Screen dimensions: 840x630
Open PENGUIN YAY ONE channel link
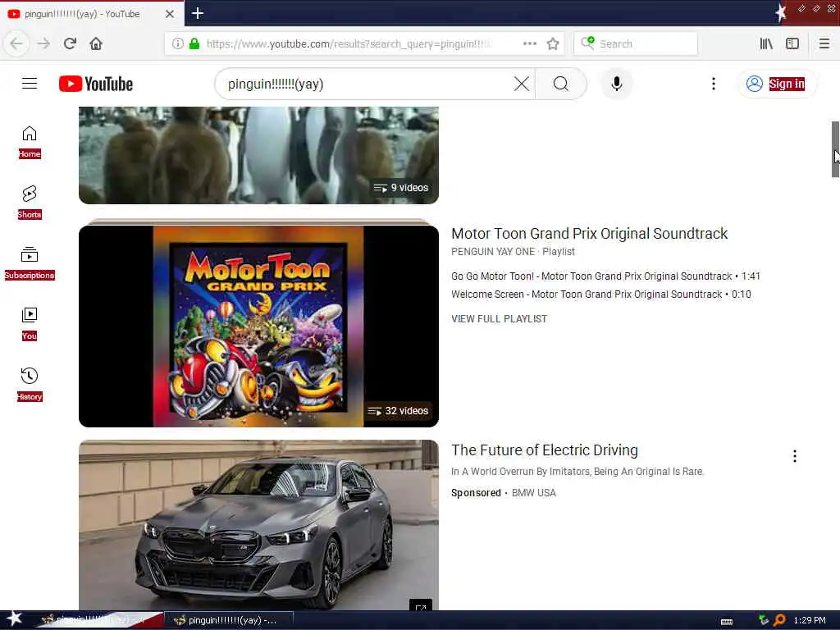pos(493,251)
